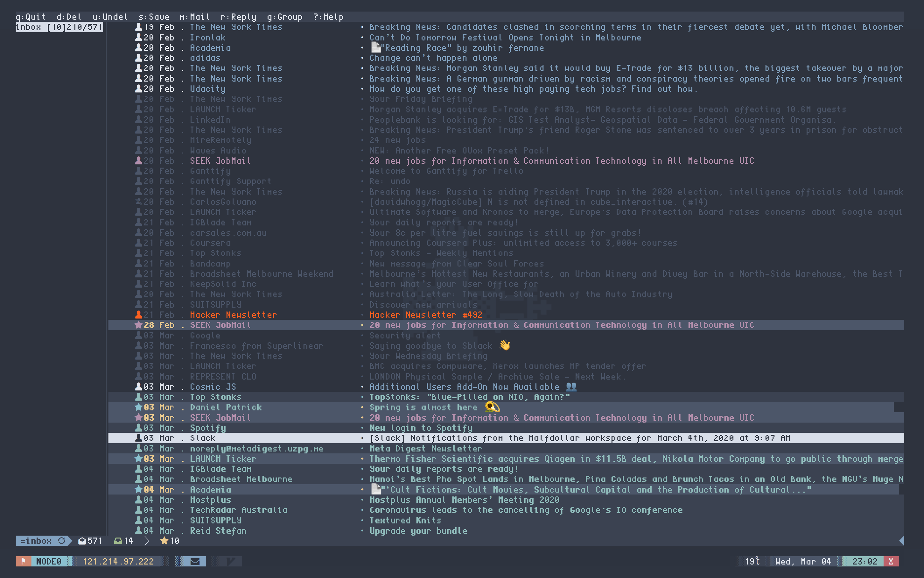Click the IP address 121.214.97.222
The image size is (924, 578).
pyautogui.click(x=118, y=561)
